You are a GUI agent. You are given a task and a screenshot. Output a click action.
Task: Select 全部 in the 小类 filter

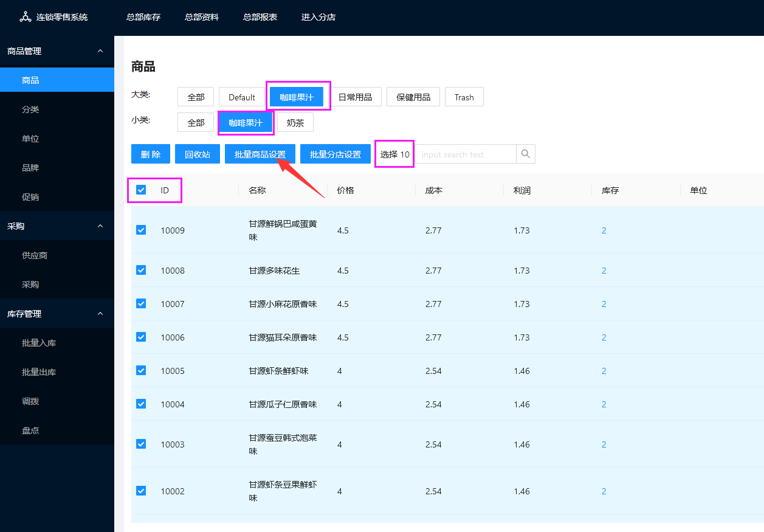click(x=196, y=122)
